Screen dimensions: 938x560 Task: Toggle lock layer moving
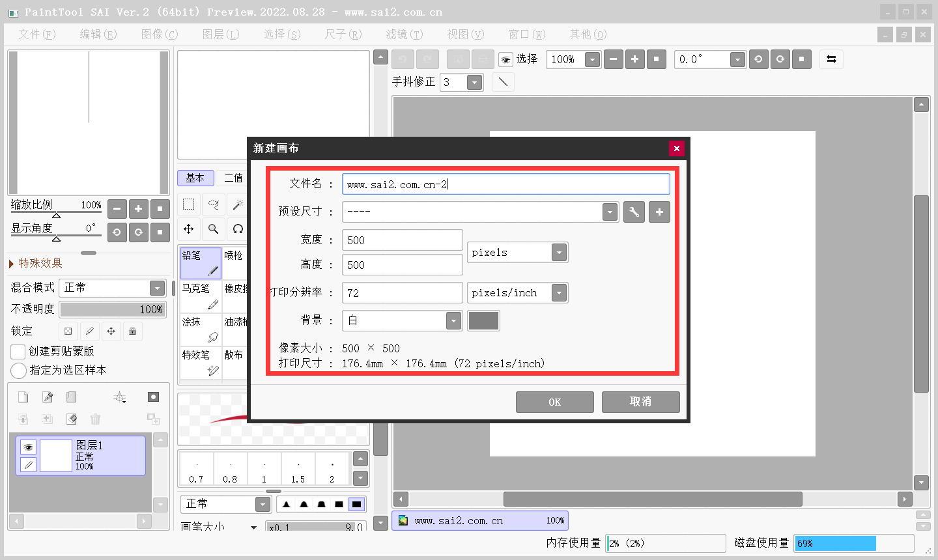pyautogui.click(x=111, y=331)
